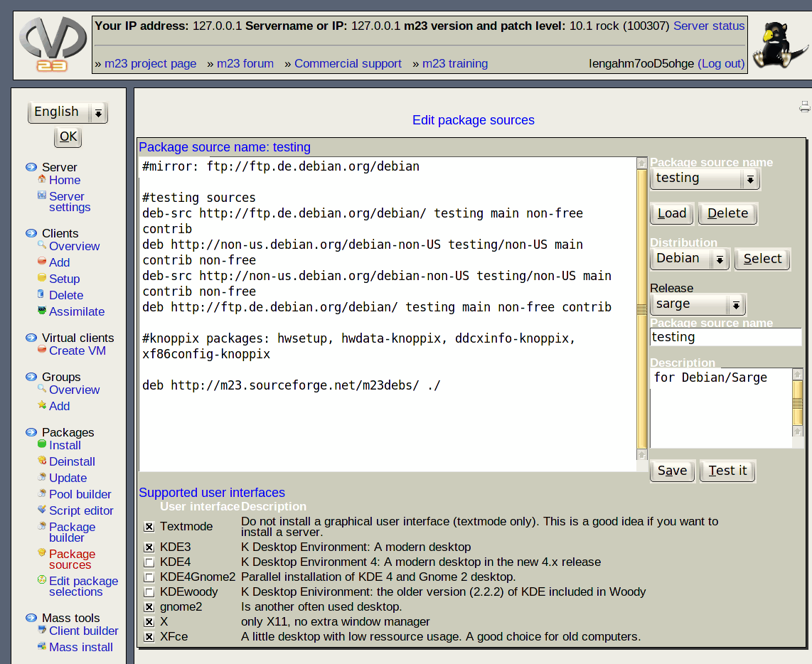This screenshot has height=664, width=812.
Task: Click the Package source name text field
Action: click(725, 337)
